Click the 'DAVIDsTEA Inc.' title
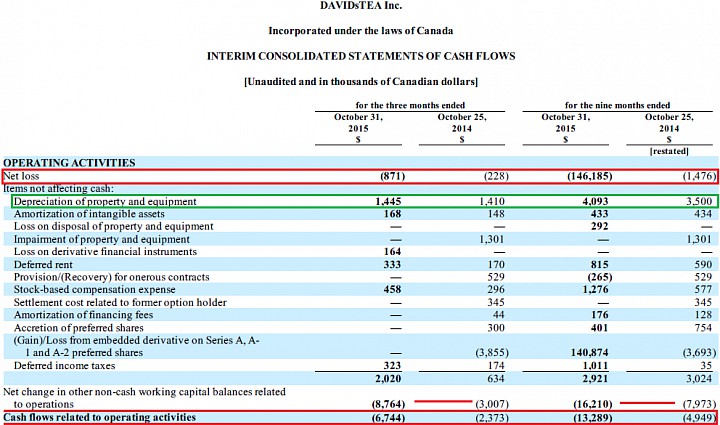720x425 pixels. pos(361,6)
